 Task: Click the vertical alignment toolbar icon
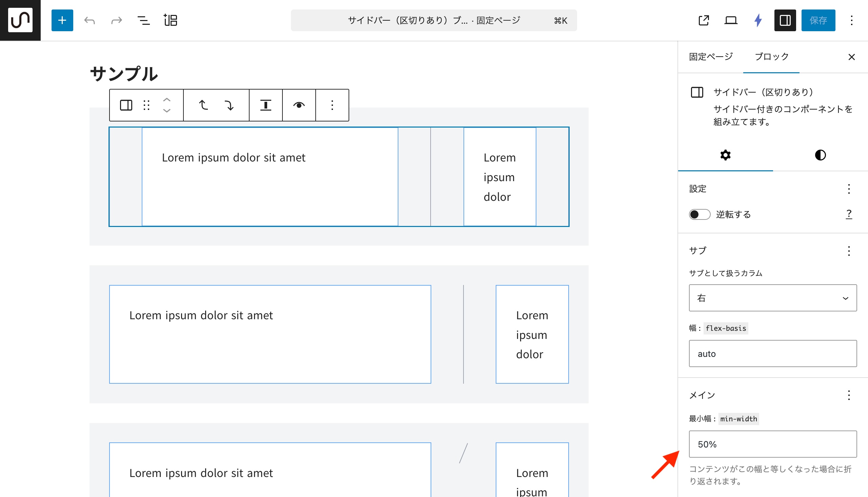point(266,105)
